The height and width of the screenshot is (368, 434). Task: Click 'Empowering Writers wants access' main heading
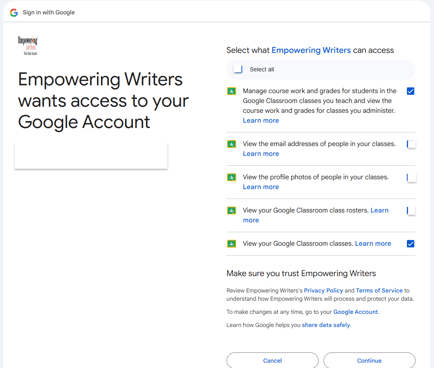click(x=103, y=101)
